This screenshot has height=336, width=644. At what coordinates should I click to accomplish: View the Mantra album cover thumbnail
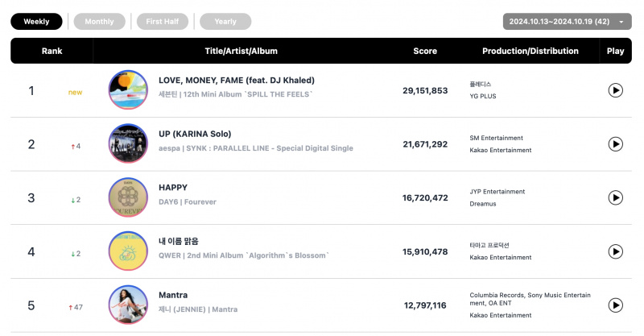click(x=128, y=305)
